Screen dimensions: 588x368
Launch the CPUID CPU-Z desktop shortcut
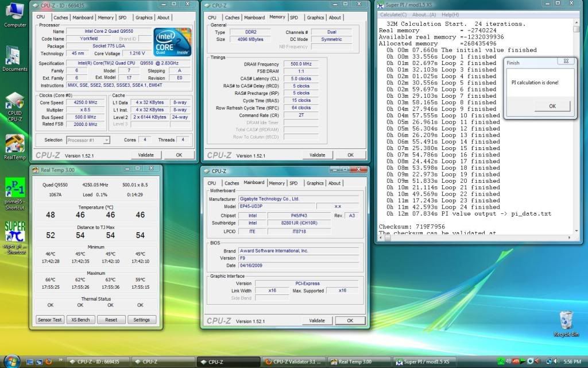click(x=14, y=108)
